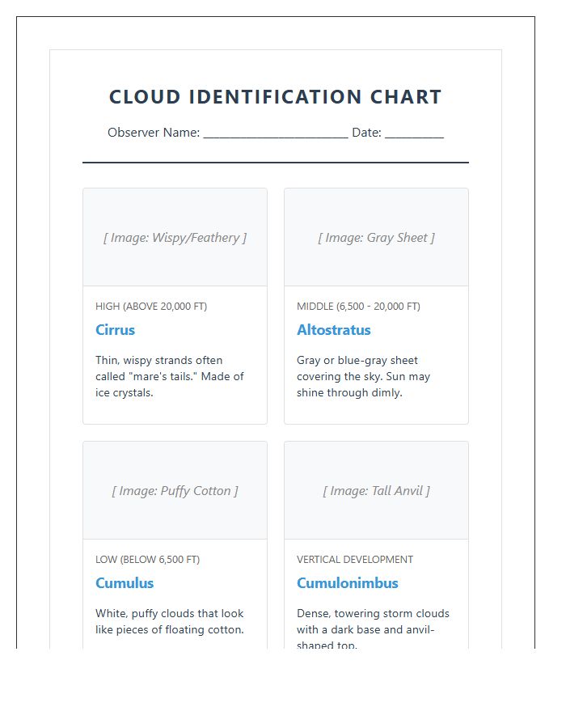Click the Observer Name blank line
566x728 pixels.
click(276, 136)
